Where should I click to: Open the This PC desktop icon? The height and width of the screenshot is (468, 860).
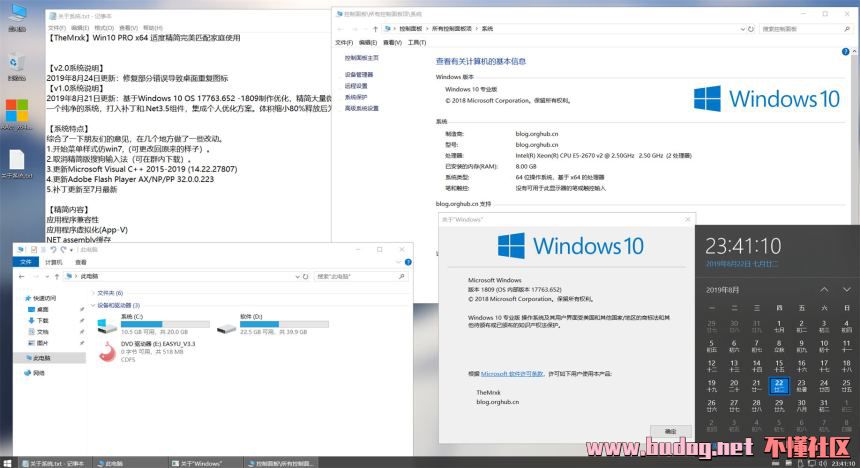[x=17, y=16]
